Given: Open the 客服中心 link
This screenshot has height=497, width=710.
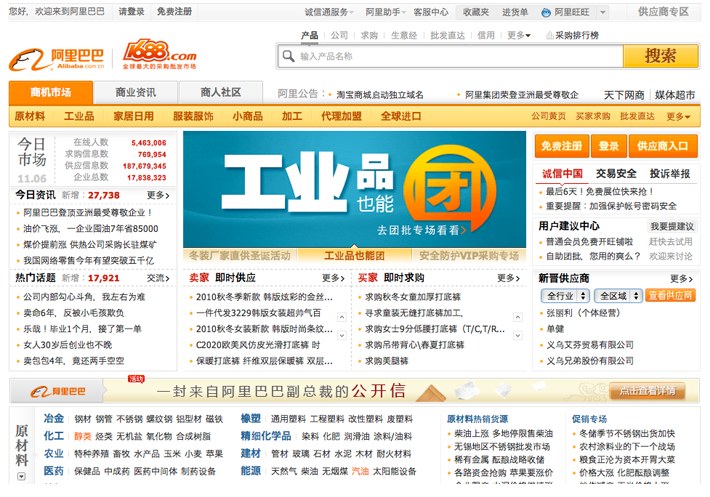Looking at the screenshot, I should (431, 12).
